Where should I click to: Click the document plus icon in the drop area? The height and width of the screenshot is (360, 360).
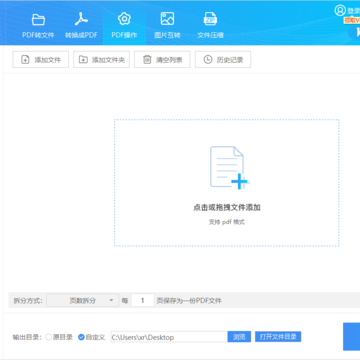pos(229,168)
